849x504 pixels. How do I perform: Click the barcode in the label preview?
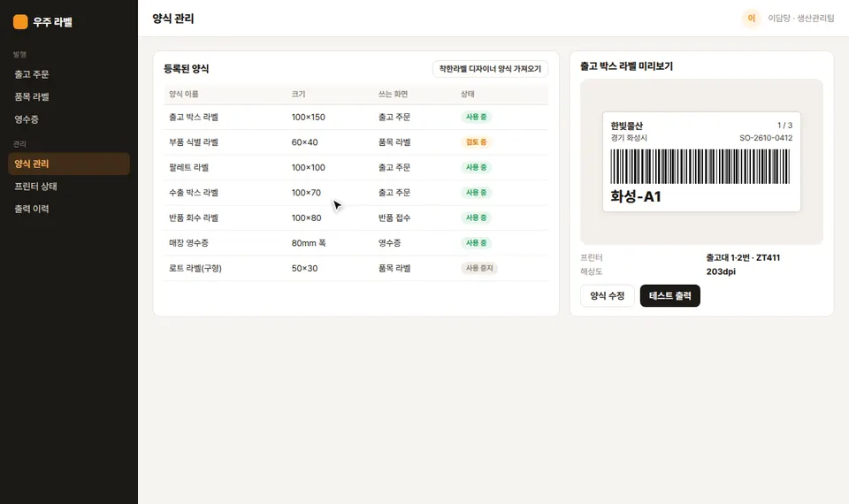[700, 167]
